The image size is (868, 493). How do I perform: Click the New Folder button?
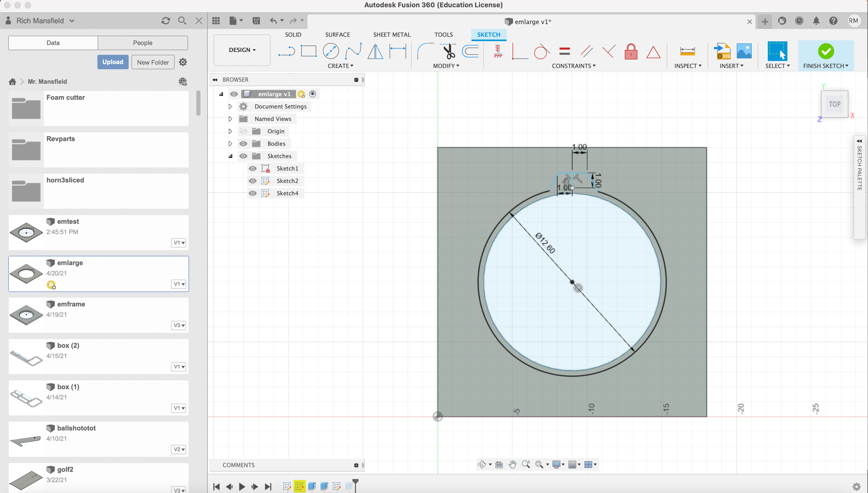tap(153, 62)
